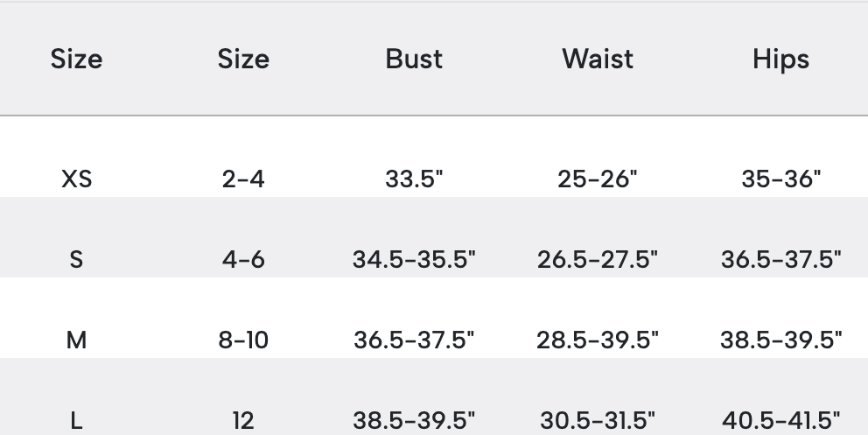This screenshot has height=435, width=868.
Task: Select the 25-26" waist measurement
Action: pos(598,179)
